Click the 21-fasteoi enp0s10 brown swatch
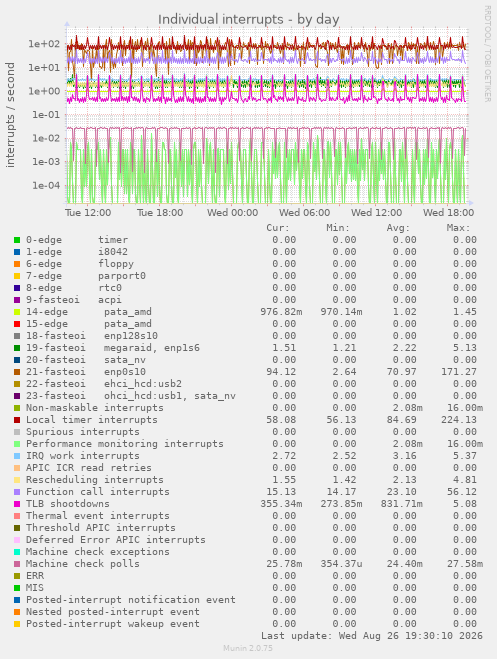This screenshot has width=497, height=659. 17,372
